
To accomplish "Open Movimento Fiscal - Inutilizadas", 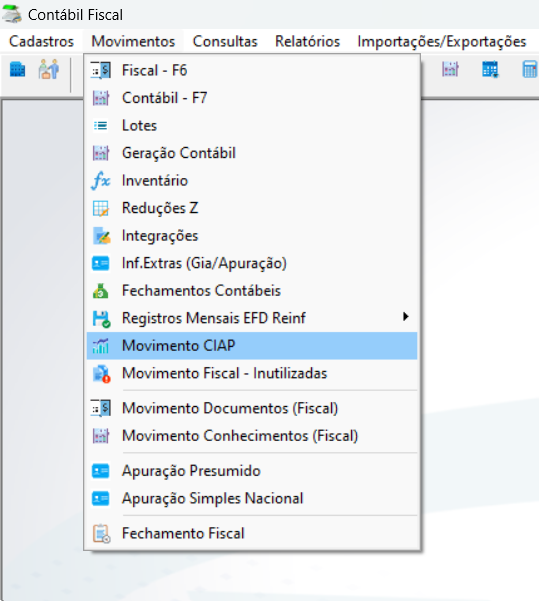I will pos(252,373).
